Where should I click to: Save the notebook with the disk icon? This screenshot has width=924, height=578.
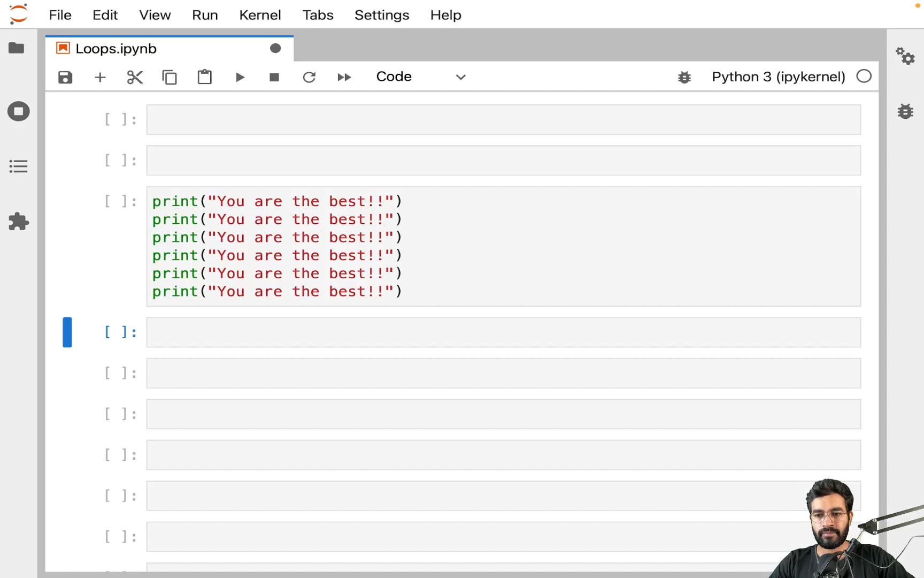[65, 77]
